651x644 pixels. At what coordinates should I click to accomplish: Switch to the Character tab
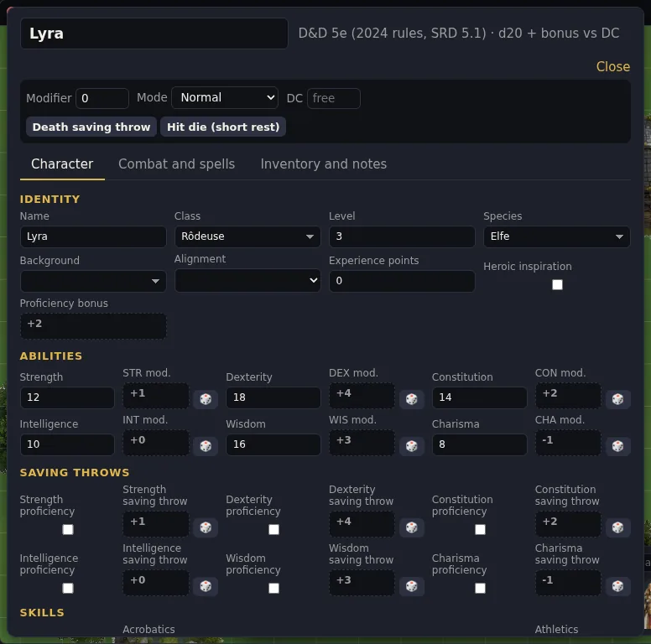[62, 164]
